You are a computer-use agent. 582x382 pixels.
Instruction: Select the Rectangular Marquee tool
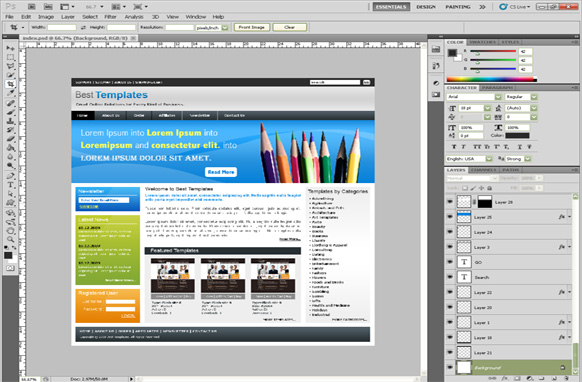(x=10, y=57)
